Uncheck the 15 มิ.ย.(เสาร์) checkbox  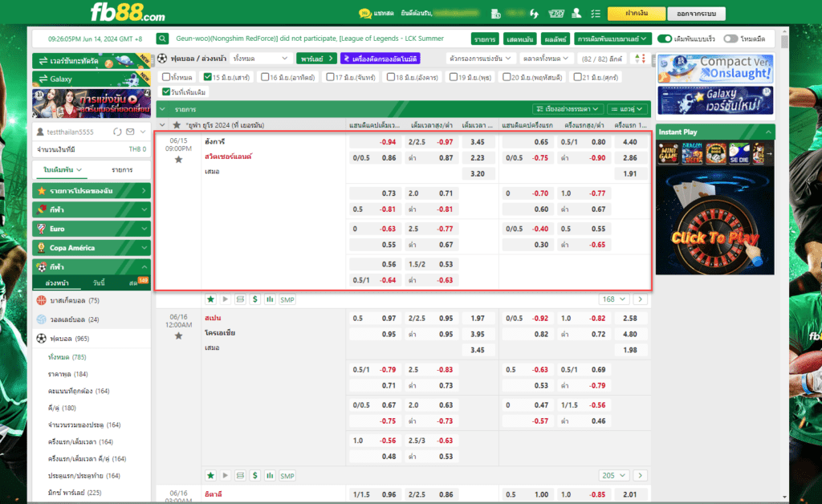coord(208,77)
